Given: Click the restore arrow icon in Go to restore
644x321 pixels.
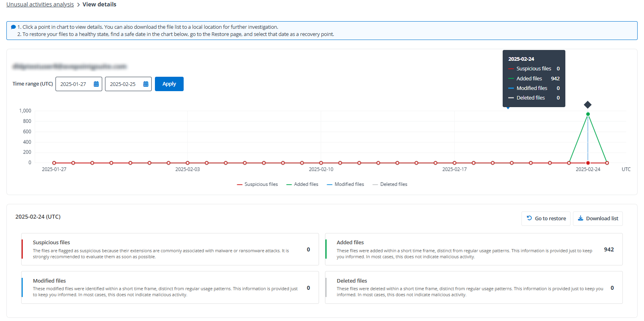Looking at the screenshot, I should (x=529, y=218).
